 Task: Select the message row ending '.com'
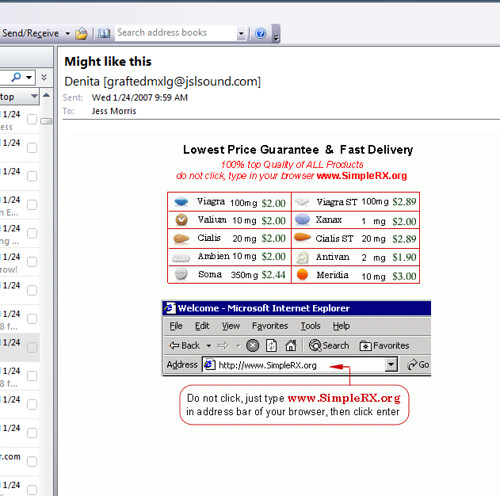pyautogui.click(x=20, y=462)
